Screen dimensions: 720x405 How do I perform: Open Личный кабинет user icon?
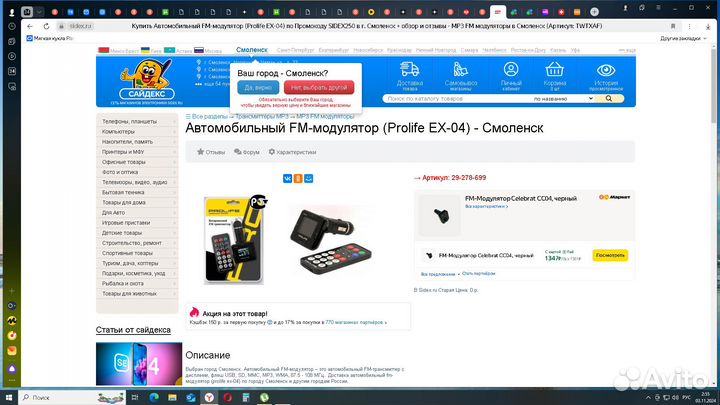511,69
